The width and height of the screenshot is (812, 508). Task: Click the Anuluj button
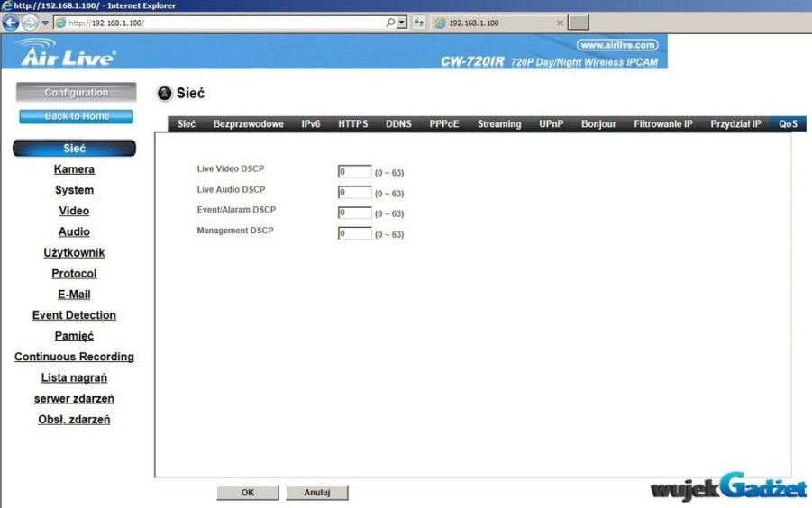click(316, 493)
